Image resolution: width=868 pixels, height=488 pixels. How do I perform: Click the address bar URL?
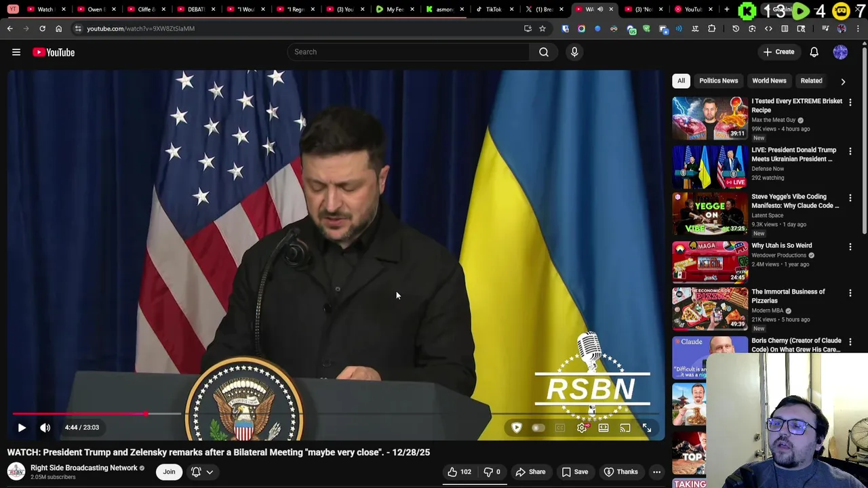coord(140,28)
